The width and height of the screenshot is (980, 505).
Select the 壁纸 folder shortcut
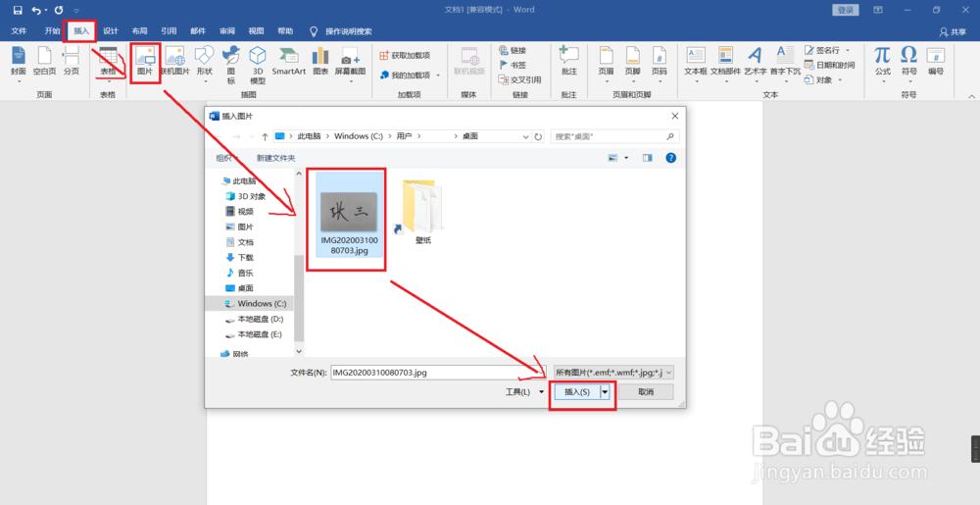click(423, 211)
